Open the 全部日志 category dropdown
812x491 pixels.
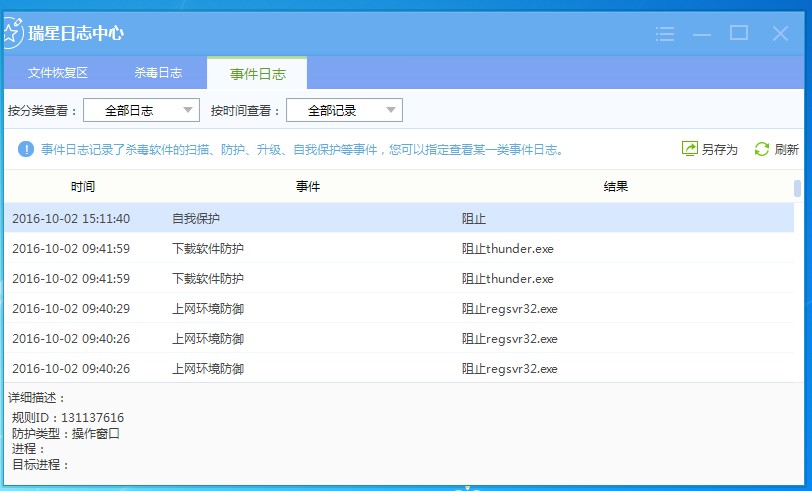click(141, 110)
